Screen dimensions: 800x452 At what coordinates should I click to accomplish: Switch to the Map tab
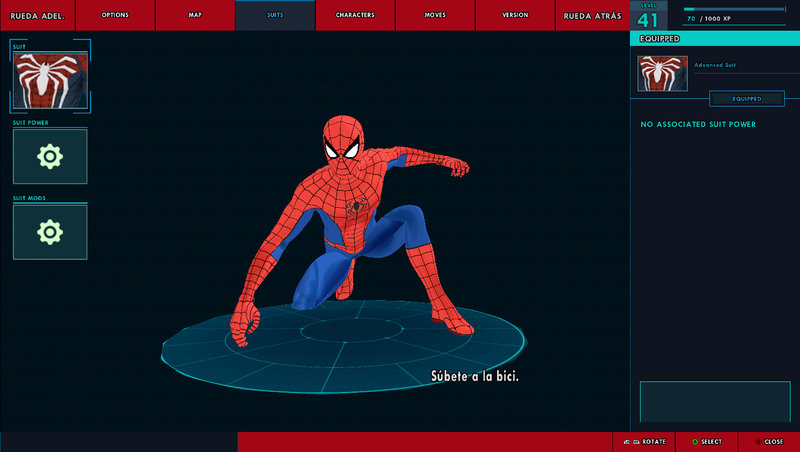pos(195,15)
